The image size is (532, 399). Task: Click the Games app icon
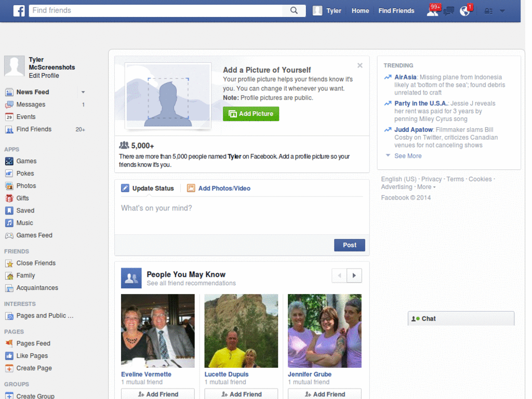point(9,161)
